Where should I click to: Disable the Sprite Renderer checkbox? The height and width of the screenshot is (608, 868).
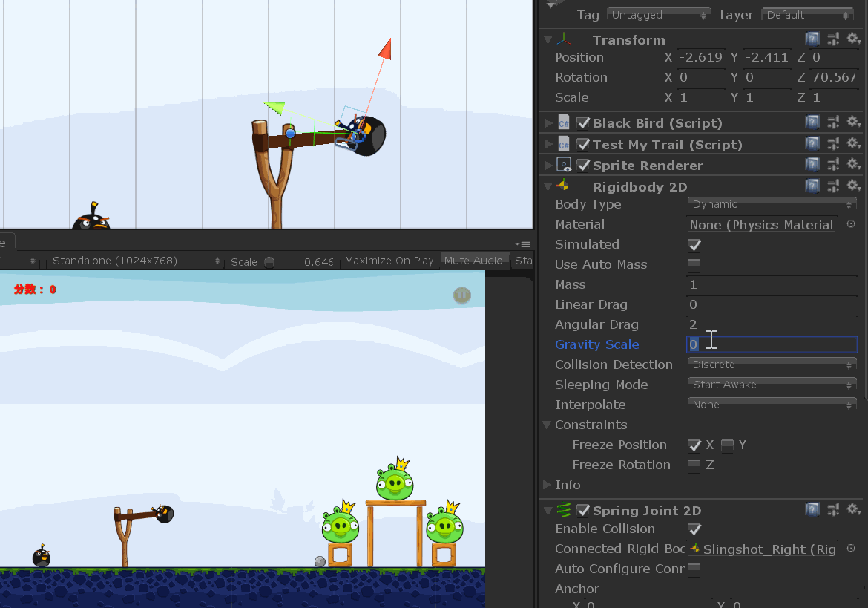(x=583, y=165)
